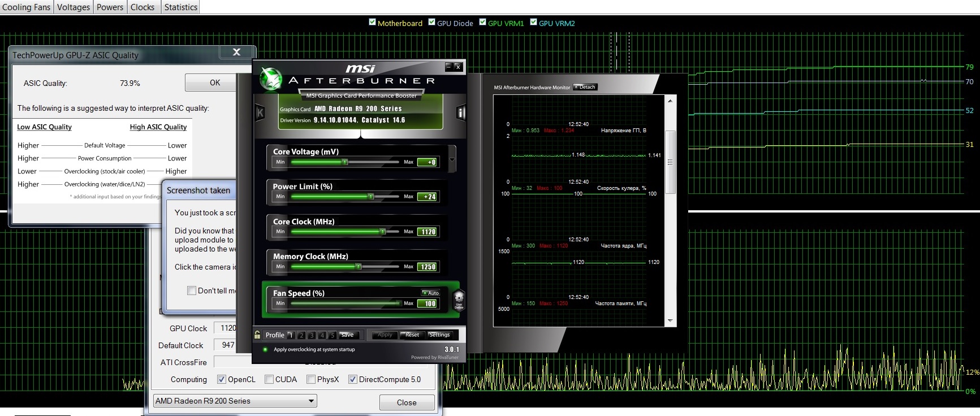The width and height of the screenshot is (980, 416).
Task: Click the Afterburner Reset button
Action: (x=412, y=335)
